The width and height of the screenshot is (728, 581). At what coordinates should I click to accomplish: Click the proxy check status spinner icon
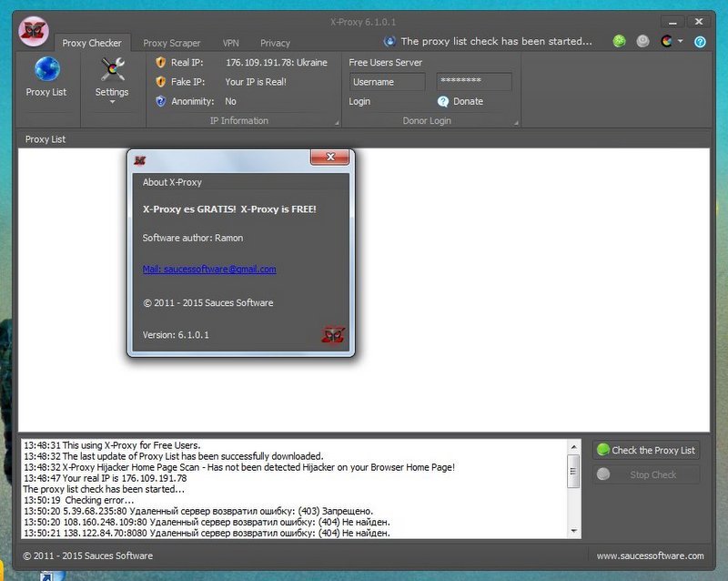coord(389,41)
